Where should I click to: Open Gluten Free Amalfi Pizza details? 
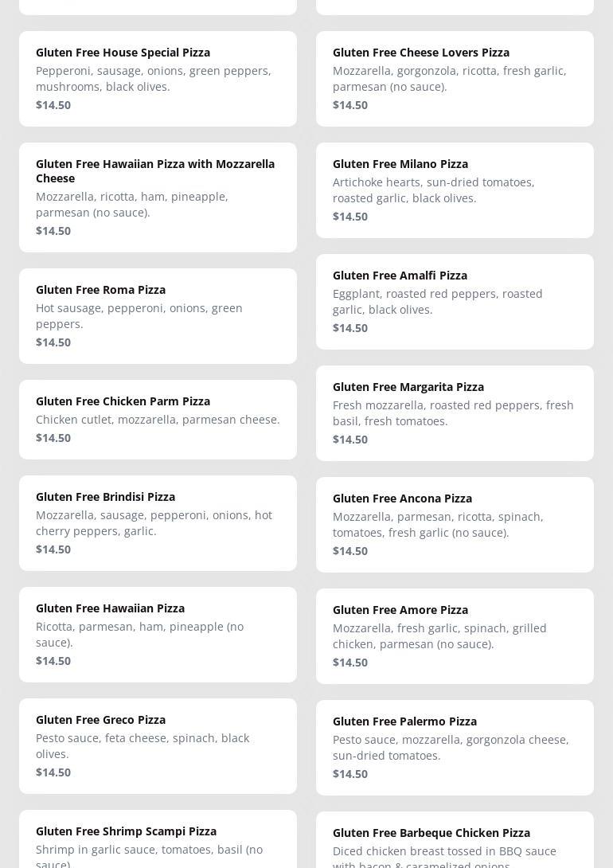pyautogui.click(x=455, y=301)
